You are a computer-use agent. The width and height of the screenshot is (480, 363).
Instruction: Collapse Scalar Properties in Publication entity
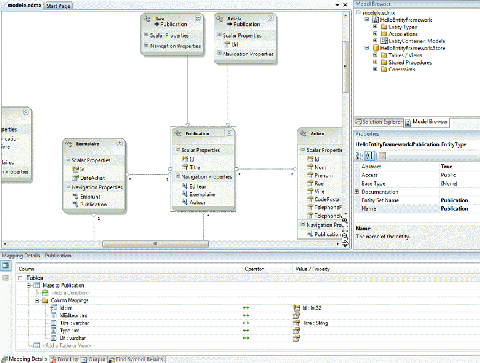click(x=178, y=150)
